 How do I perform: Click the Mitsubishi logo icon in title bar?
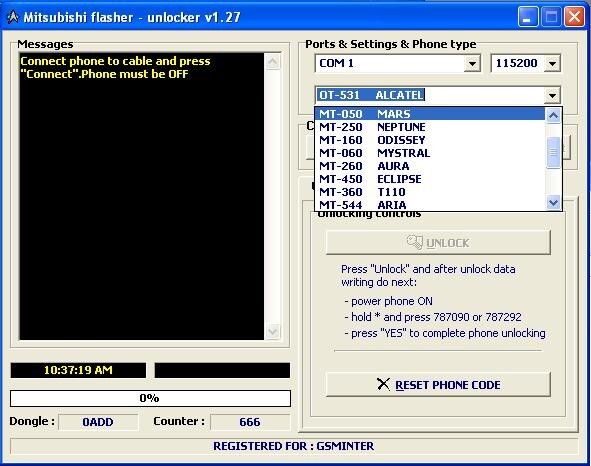click(x=13, y=17)
